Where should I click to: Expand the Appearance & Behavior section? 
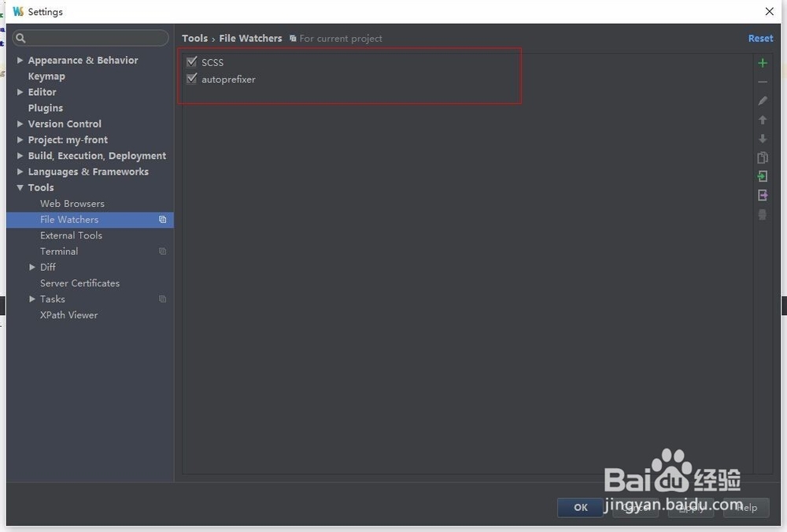(20, 60)
